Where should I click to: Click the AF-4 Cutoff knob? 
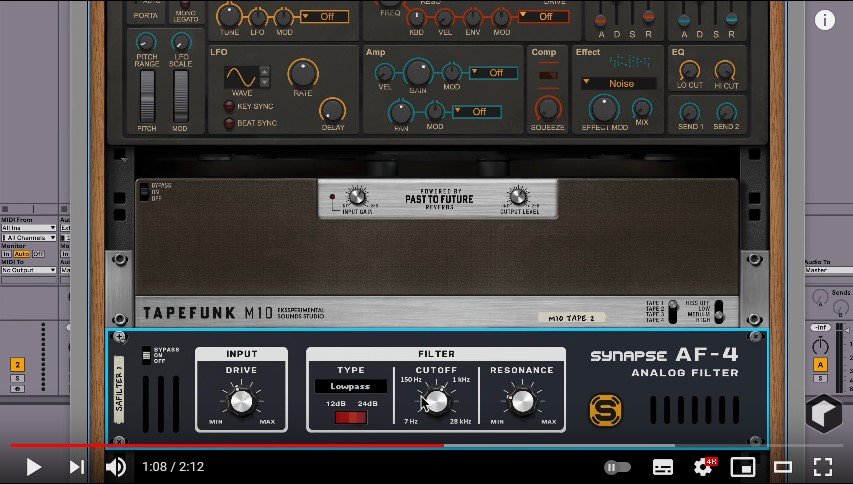[436, 401]
